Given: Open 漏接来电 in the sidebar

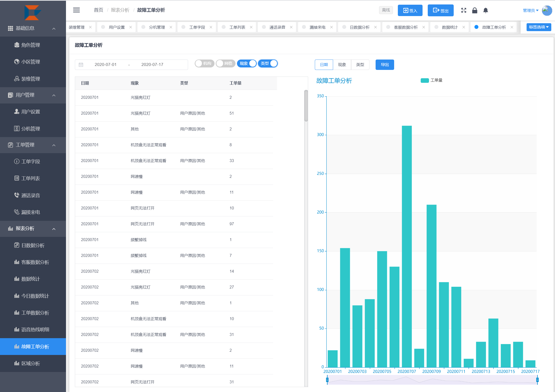Looking at the screenshot, I should [x=30, y=212].
